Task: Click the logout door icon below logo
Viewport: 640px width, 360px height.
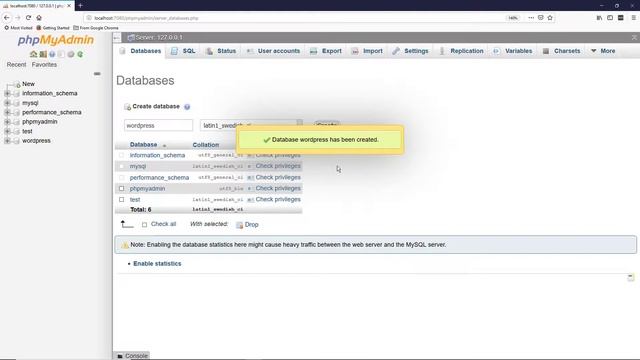Action: click(43, 54)
